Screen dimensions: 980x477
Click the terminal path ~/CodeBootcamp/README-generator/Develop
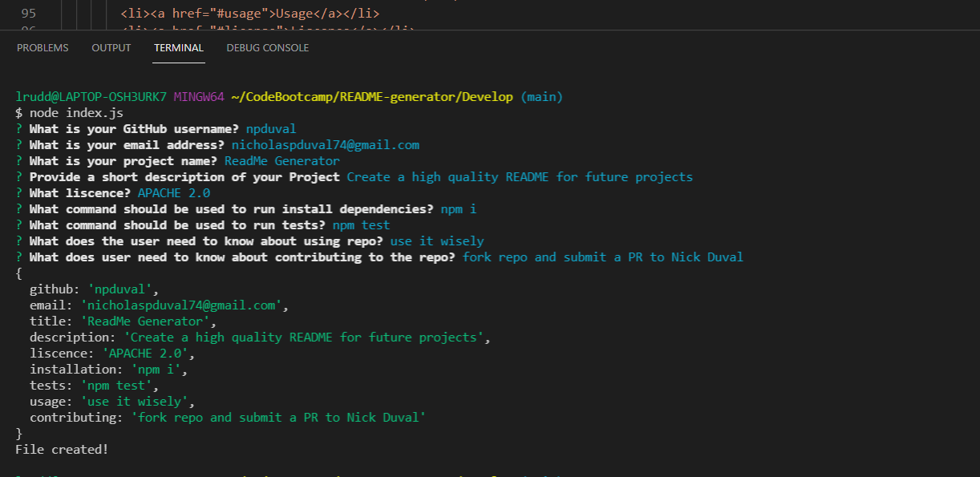coord(372,97)
